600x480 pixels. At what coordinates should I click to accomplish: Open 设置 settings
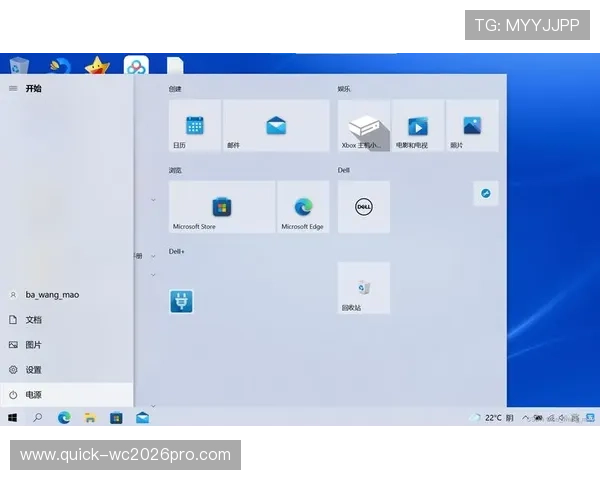pyautogui.click(x=67, y=370)
